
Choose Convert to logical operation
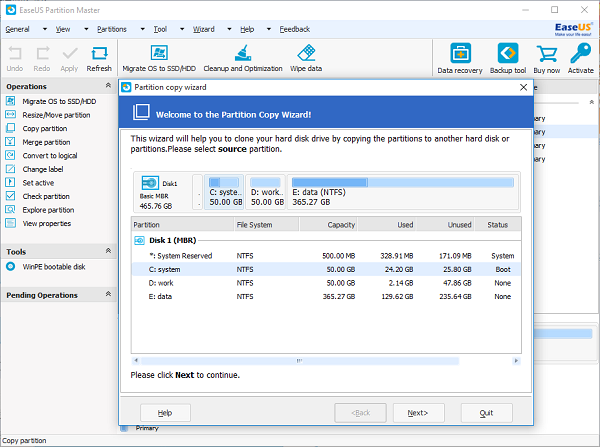(50, 156)
